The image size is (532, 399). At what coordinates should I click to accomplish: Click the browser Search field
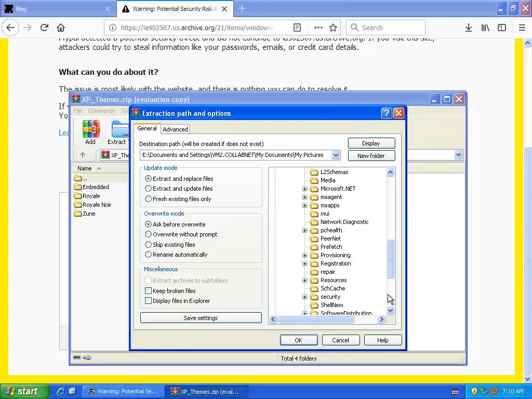click(x=386, y=28)
